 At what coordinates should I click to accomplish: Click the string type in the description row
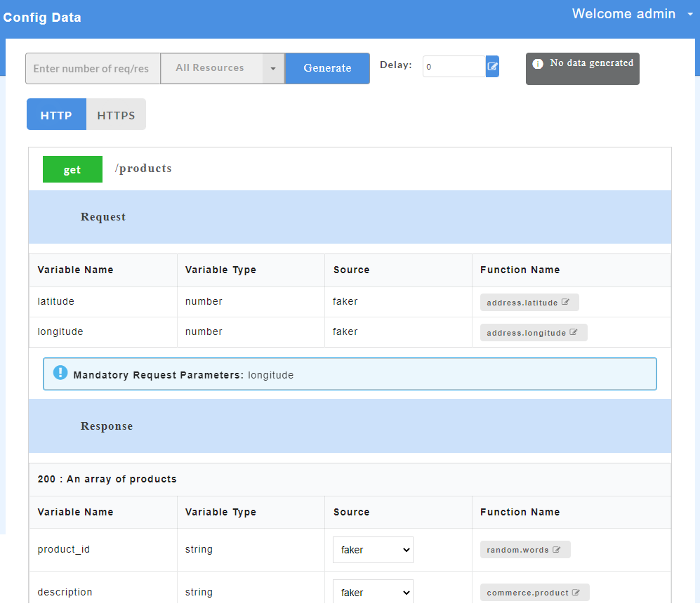[x=199, y=593]
